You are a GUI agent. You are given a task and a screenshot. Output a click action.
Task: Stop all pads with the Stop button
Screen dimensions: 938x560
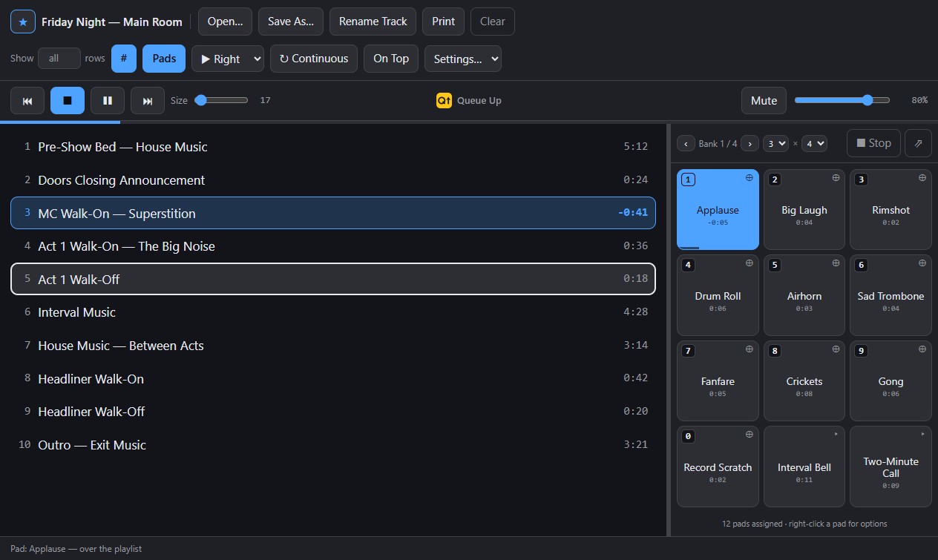coord(873,143)
